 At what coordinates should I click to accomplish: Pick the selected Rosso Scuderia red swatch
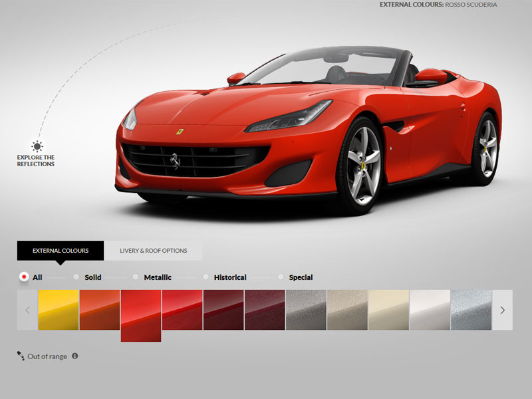click(x=141, y=315)
